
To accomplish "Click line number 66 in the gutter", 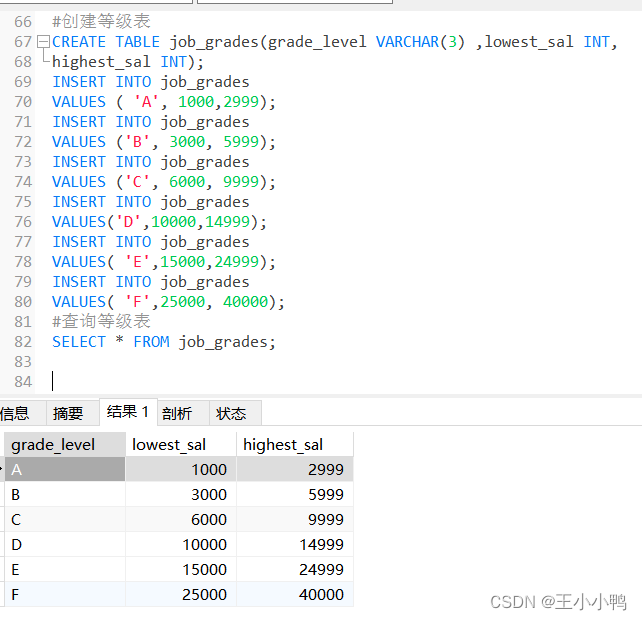I will tap(23, 22).
